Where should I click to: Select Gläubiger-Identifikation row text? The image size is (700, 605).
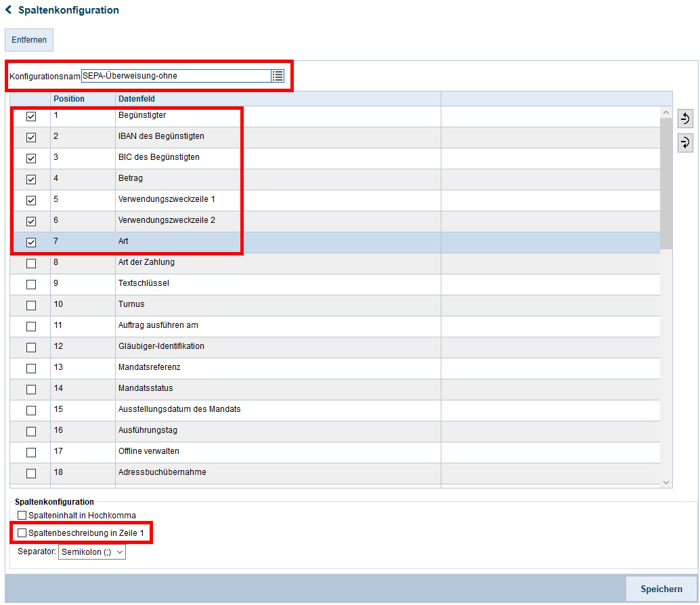(161, 346)
